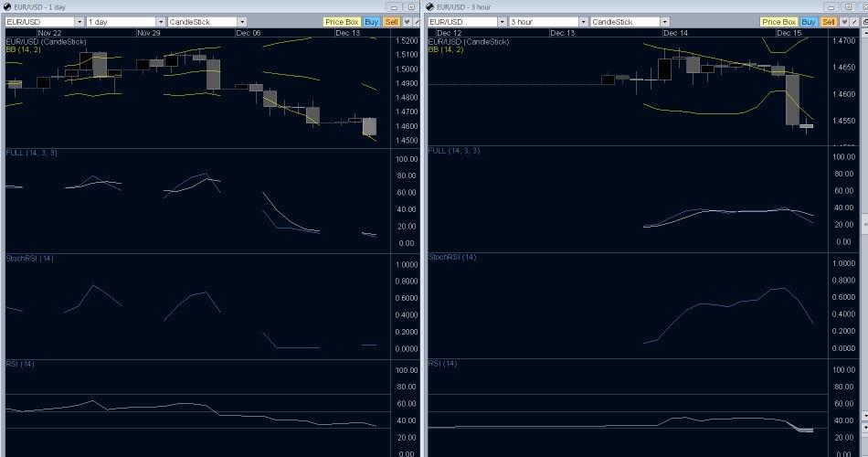Open the EUR/USD symbol dropdown in 1 day chart
Screen dimensions: 868x457
(79, 21)
